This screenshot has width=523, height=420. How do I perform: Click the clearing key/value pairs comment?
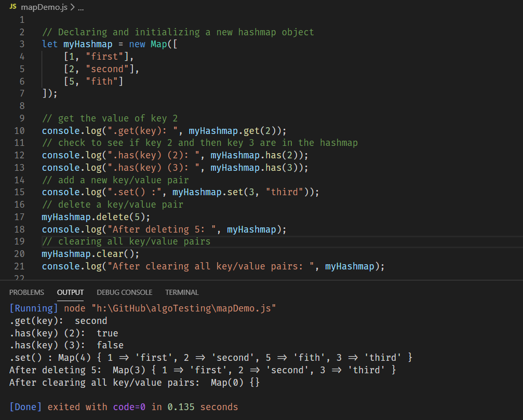coord(126,241)
